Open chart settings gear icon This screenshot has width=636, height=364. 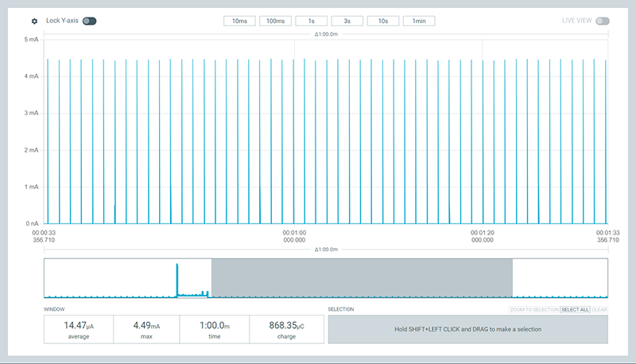[34, 21]
